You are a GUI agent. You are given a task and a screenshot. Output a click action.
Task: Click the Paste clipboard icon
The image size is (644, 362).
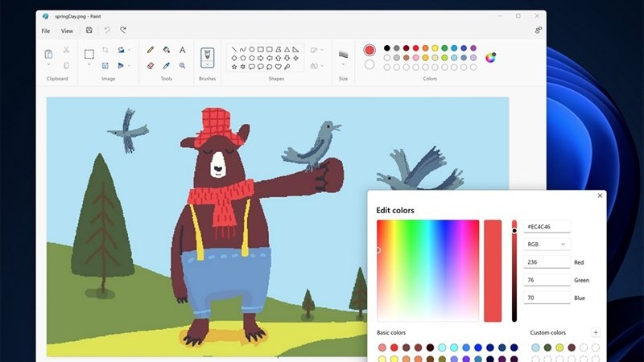[x=48, y=54]
